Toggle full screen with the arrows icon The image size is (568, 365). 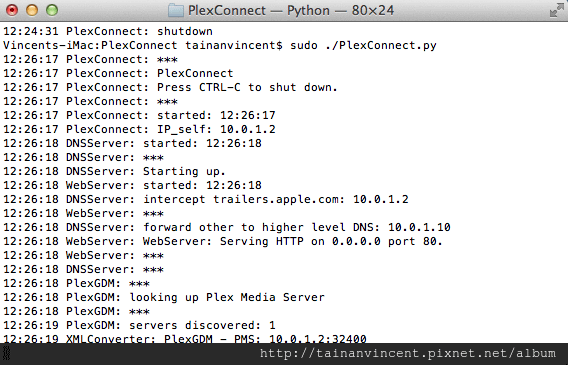556,10
